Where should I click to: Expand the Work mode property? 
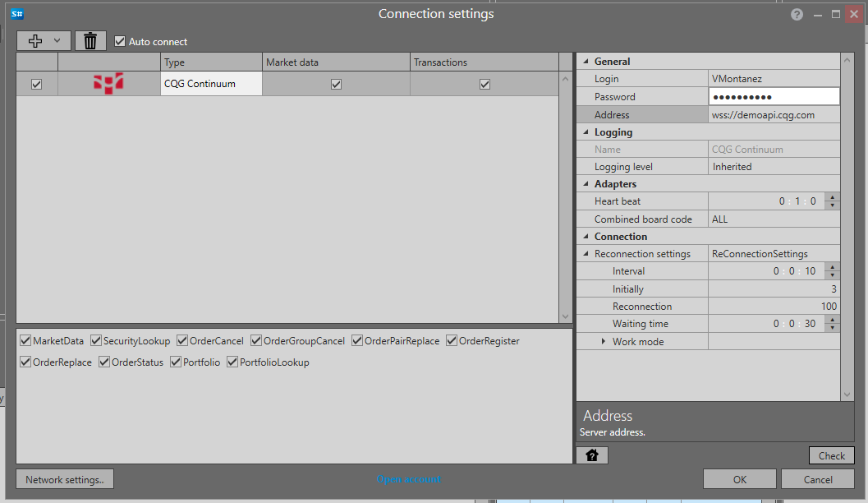click(x=604, y=342)
